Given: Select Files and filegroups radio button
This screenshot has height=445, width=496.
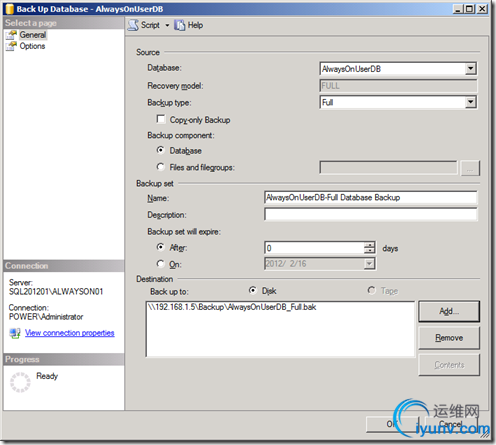Looking at the screenshot, I should click(x=161, y=167).
